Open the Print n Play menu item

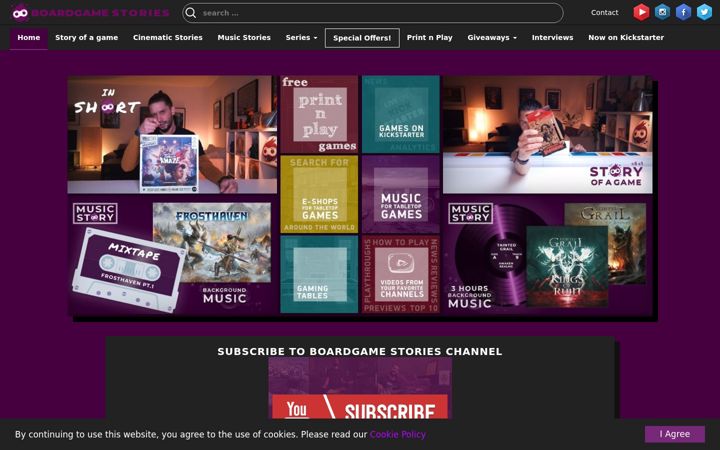429,38
